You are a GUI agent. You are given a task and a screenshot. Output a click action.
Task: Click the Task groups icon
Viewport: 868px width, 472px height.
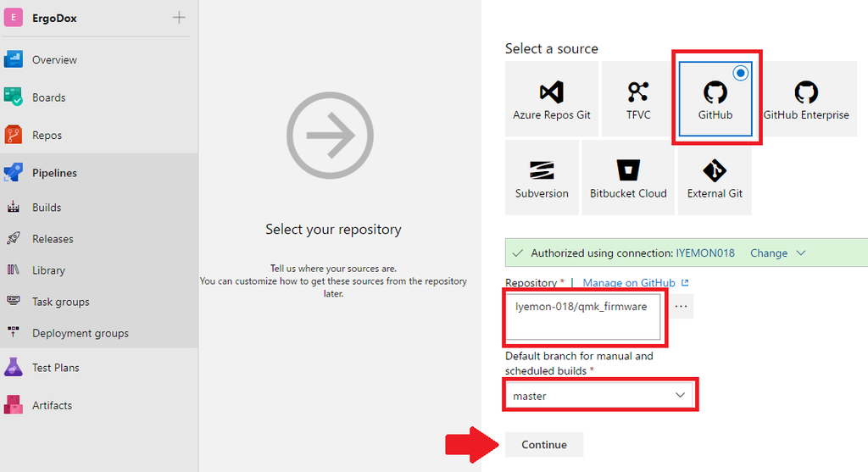[x=14, y=301]
